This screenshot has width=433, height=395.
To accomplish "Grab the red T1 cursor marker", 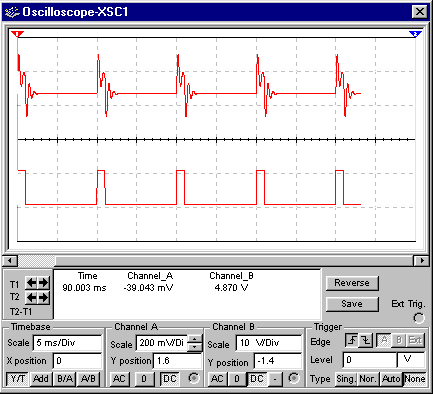I will coord(17,34).
